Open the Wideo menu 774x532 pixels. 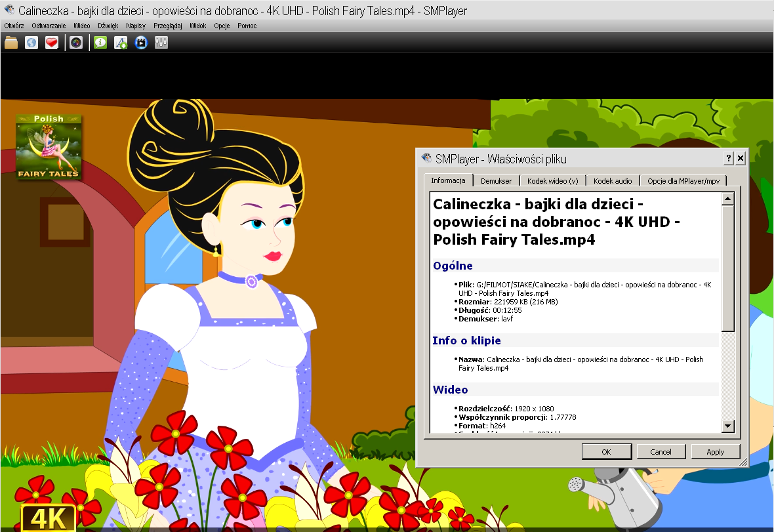[82, 26]
